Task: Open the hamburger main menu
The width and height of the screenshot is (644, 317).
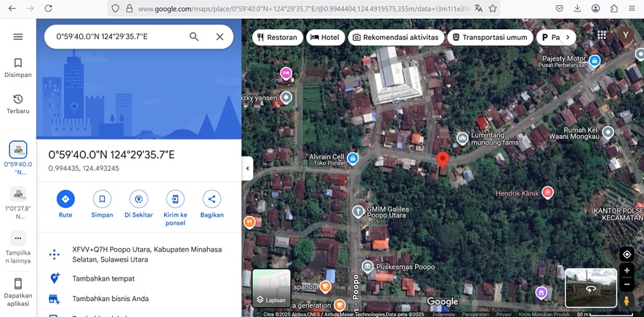Action: (x=18, y=37)
